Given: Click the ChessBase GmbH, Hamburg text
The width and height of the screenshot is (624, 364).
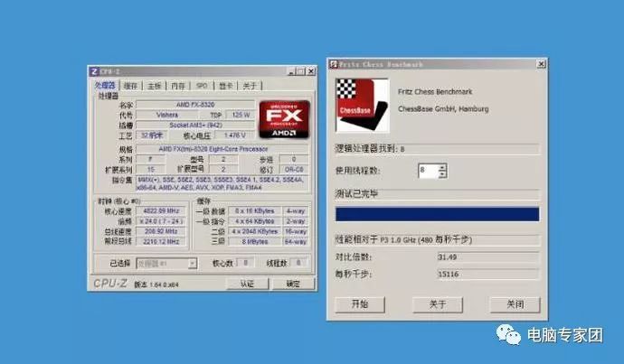Looking at the screenshot, I should [443, 109].
